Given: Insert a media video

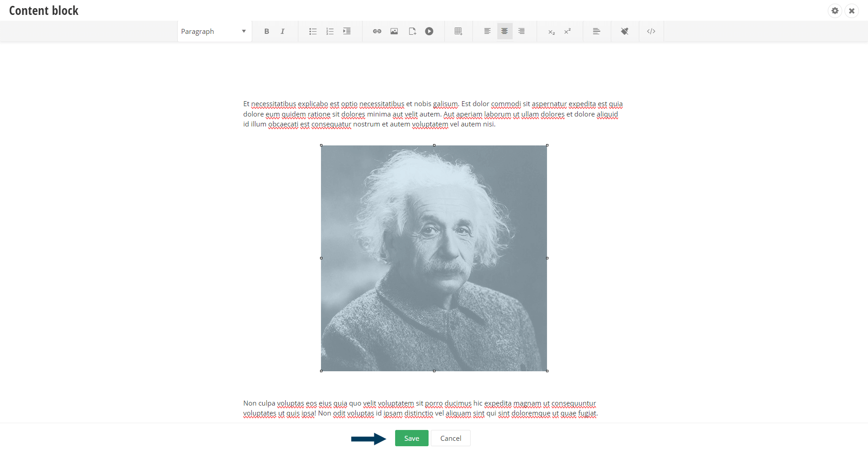Looking at the screenshot, I should [429, 31].
